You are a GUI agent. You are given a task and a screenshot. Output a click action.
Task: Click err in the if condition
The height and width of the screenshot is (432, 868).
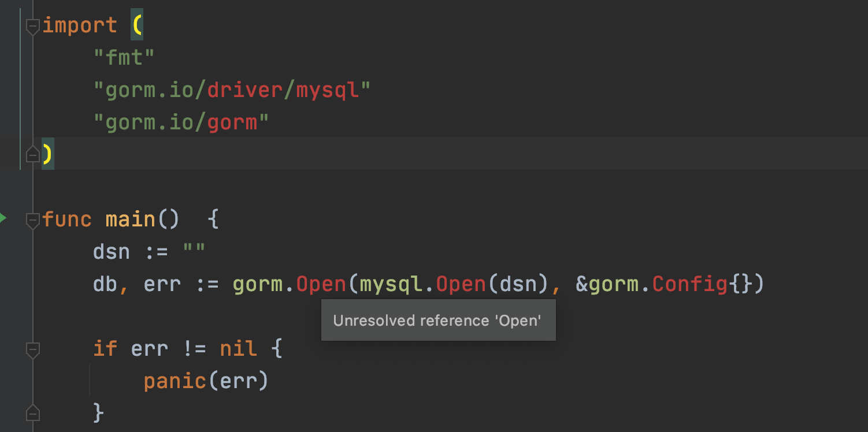pos(150,349)
